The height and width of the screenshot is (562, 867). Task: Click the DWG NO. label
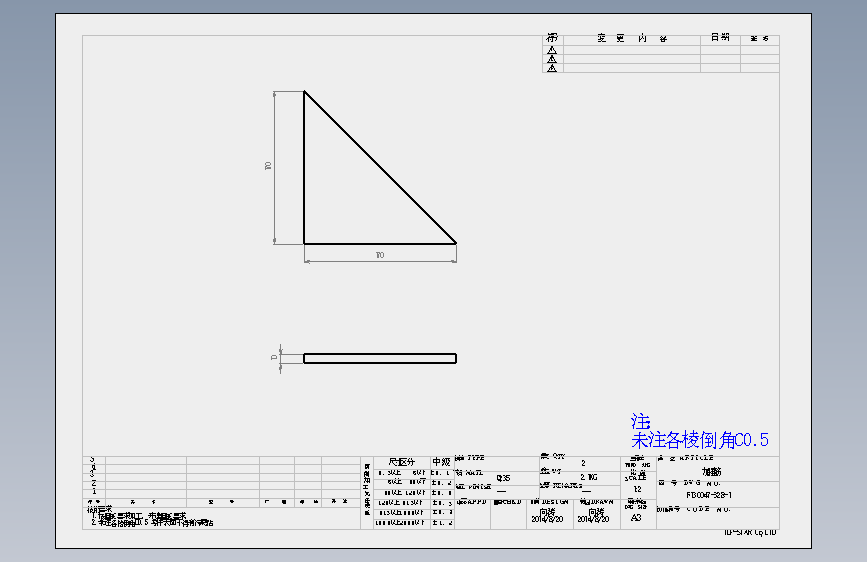[702, 483]
